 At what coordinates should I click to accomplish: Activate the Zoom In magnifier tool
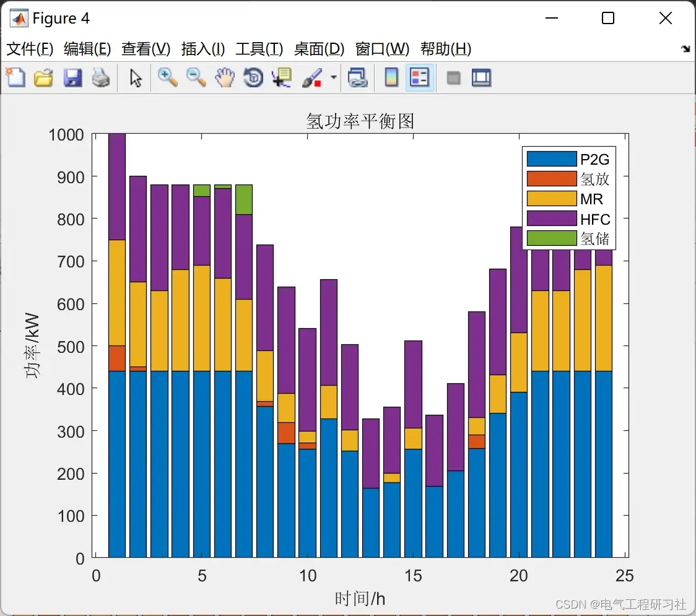(167, 77)
